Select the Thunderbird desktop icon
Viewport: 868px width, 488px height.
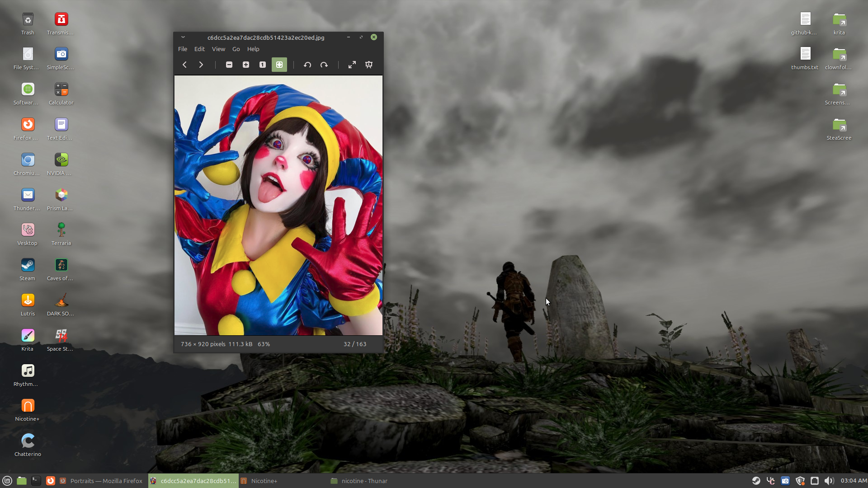tap(27, 200)
